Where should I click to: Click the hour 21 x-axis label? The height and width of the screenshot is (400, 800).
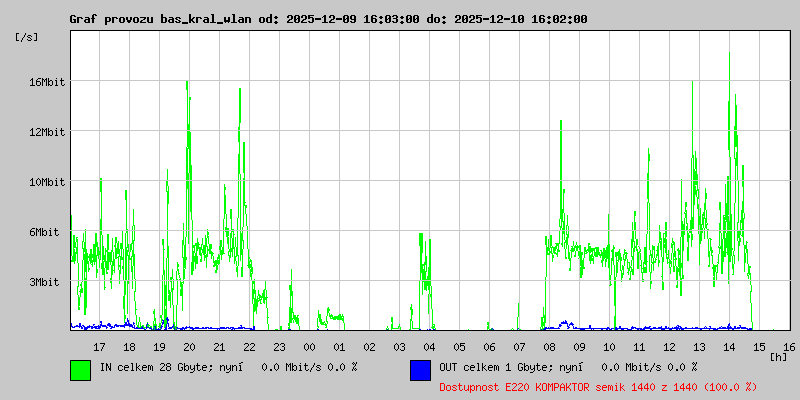tap(219, 347)
